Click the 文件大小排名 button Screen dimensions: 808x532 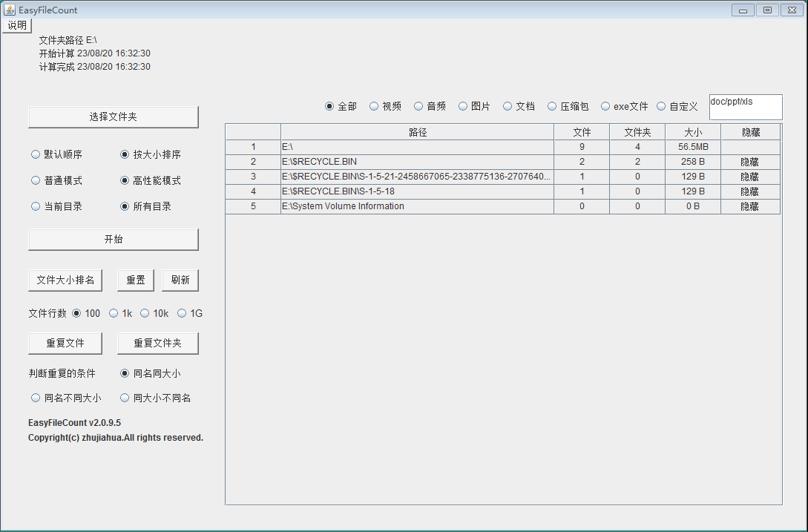tap(65, 280)
